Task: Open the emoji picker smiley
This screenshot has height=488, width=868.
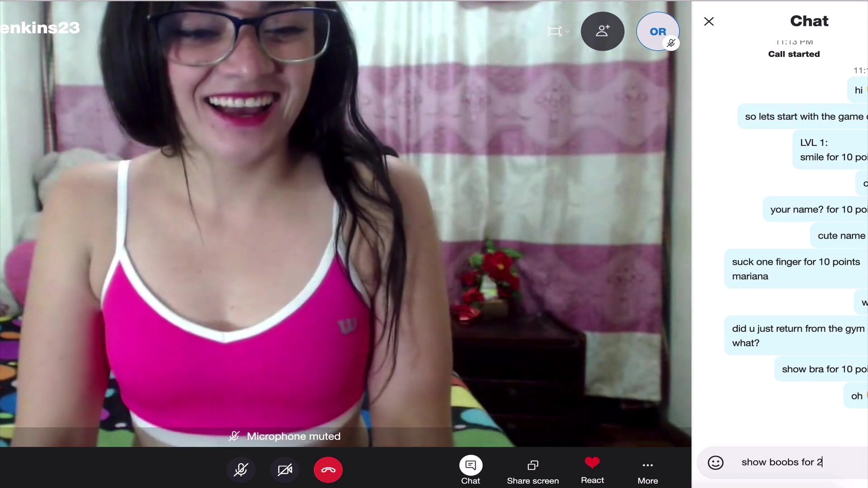Action: coord(716,462)
